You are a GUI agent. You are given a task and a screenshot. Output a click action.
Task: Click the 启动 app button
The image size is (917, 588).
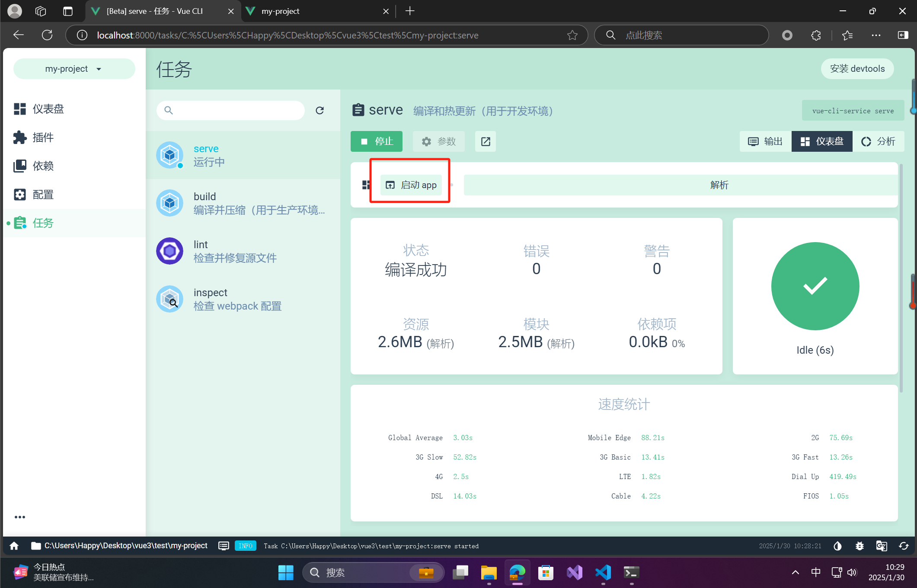[411, 185]
